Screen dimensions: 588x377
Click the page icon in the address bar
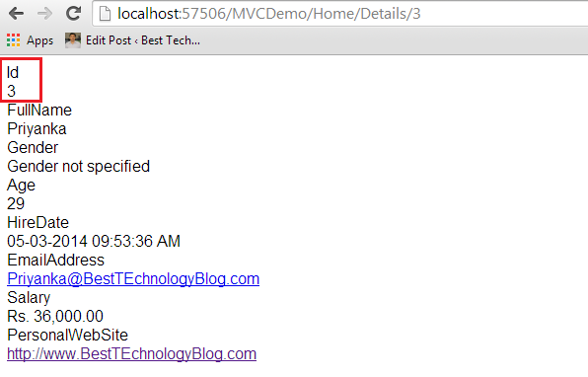coord(105,14)
